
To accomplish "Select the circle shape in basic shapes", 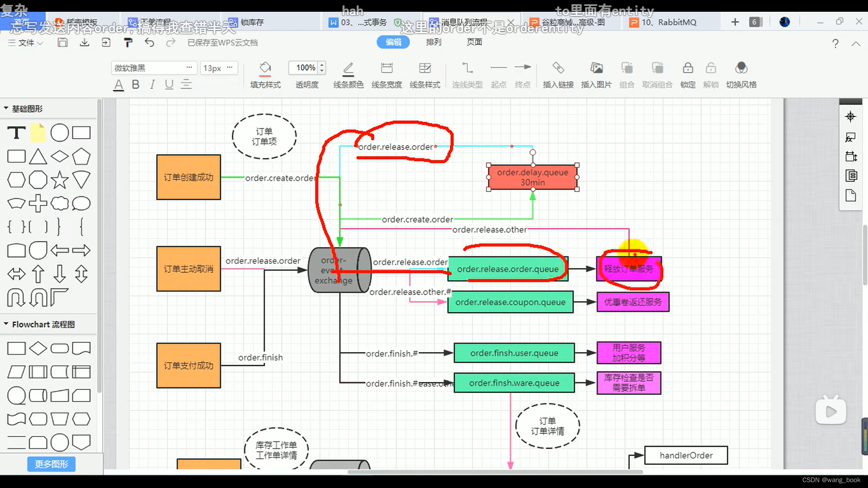I will 60,133.
